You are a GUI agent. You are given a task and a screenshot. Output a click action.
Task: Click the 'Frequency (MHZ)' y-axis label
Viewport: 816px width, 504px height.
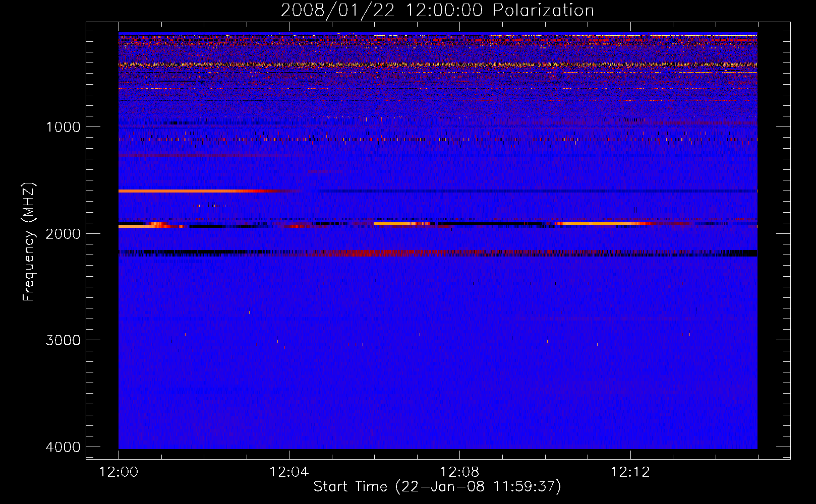pyautogui.click(x=29, y=242)
